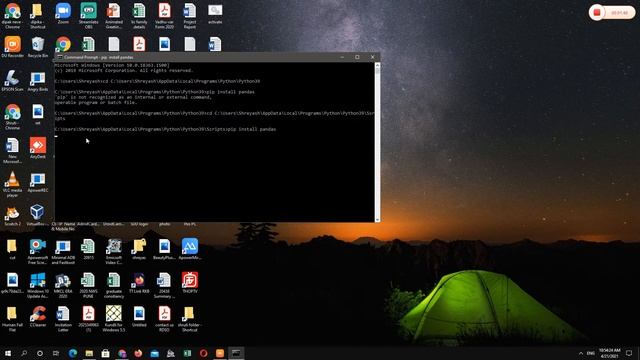
Task: Open the DU Recorder desktop icon
Action: (x=13, y=47)
